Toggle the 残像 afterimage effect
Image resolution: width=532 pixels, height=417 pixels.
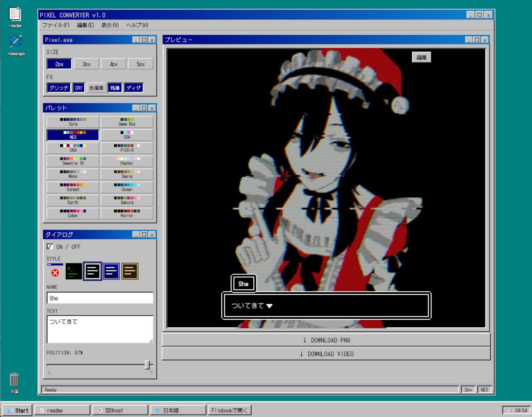pyautogui.click(x=115, y=88)
